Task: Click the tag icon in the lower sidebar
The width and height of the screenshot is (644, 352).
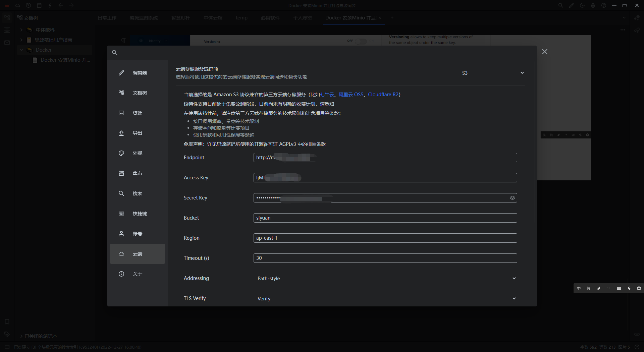Action: 7,334
